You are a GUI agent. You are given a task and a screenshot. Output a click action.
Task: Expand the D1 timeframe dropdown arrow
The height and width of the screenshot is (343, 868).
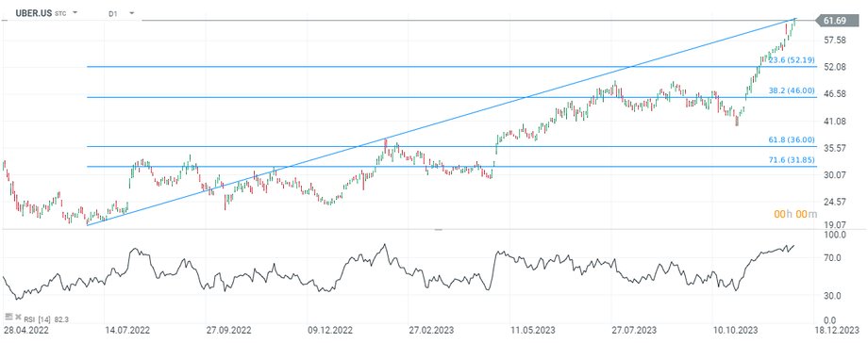[132, 12]
